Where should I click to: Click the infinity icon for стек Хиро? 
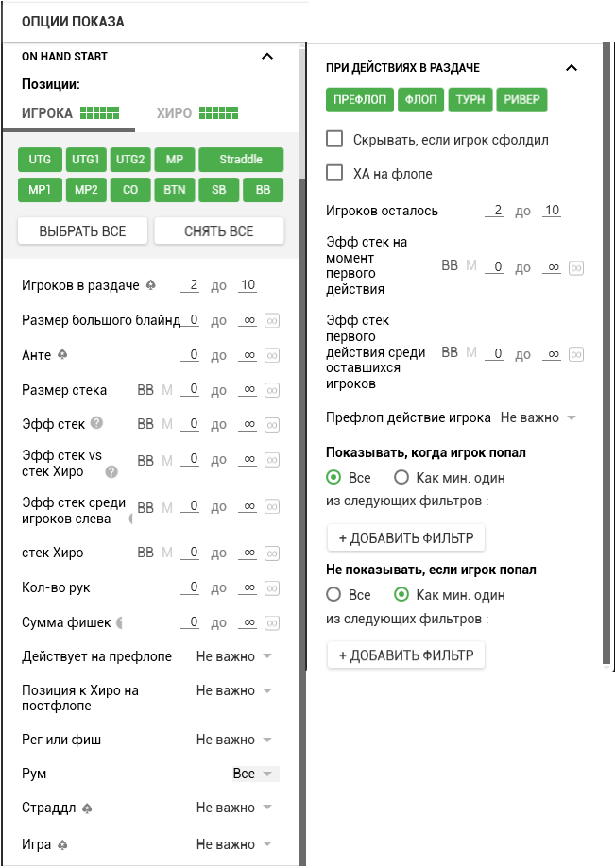[272, 553]
